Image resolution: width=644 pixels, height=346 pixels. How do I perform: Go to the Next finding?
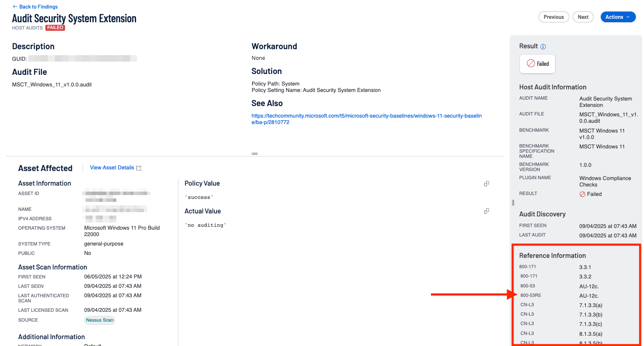[583, 17]
